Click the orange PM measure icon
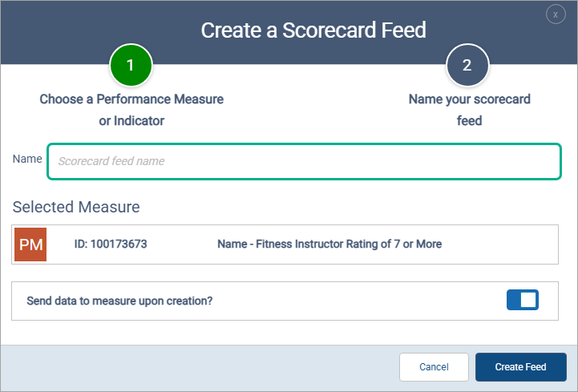 click(30, 244)
